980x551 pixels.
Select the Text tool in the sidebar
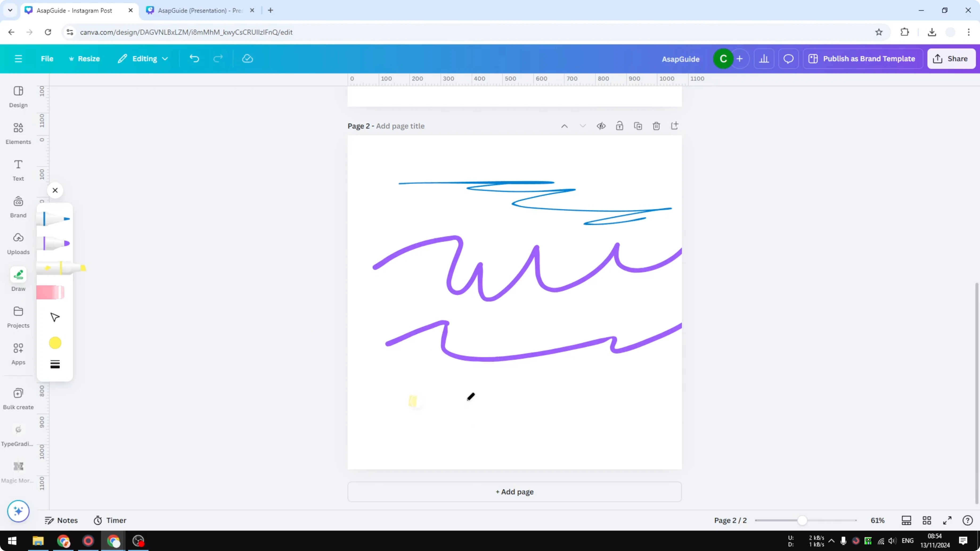(18, 169)
